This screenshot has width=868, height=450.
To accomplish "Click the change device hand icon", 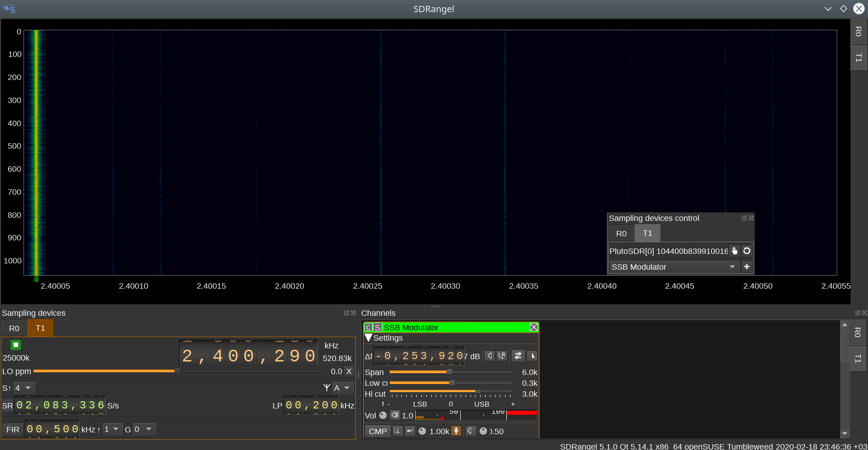I will (x=735, y=251).
